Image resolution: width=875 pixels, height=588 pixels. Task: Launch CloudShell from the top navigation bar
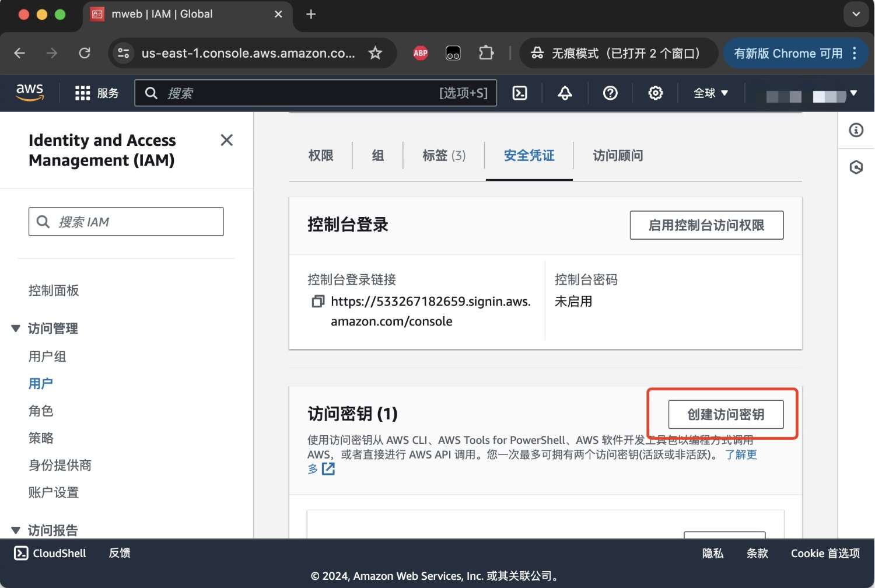point(520,93)
